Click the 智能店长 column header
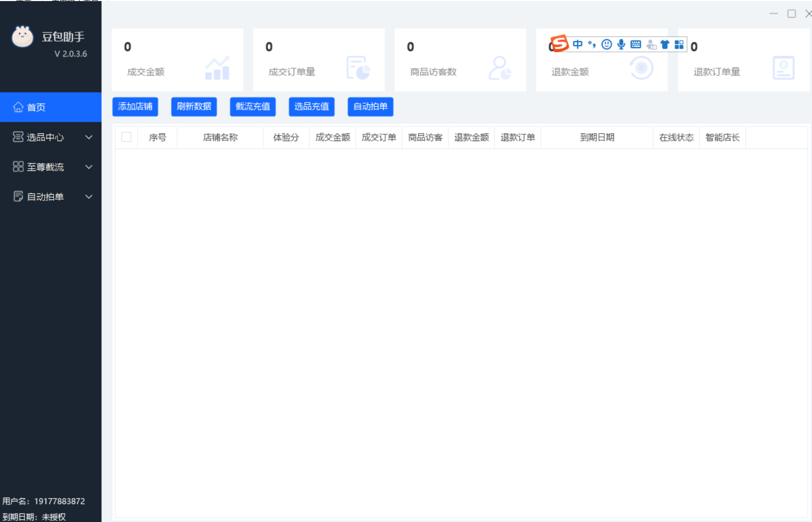 pyautogui.click(x=722, y=138)
